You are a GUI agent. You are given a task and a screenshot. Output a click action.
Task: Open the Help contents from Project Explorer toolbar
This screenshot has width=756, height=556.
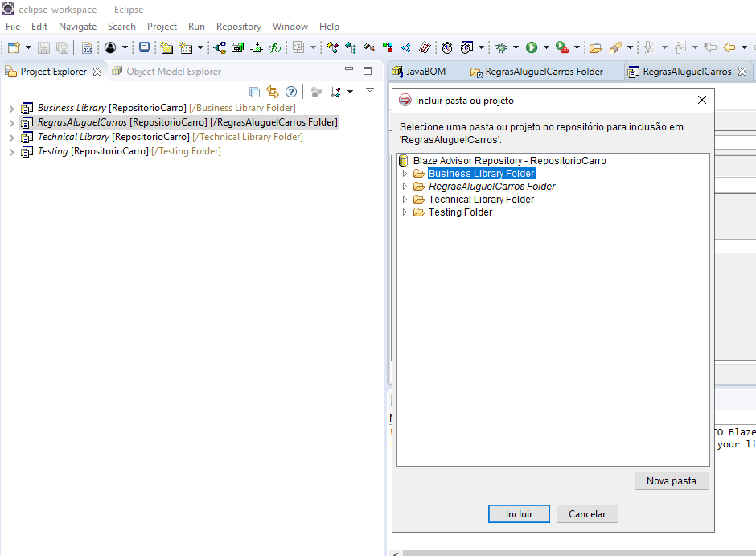coord(291,91)
